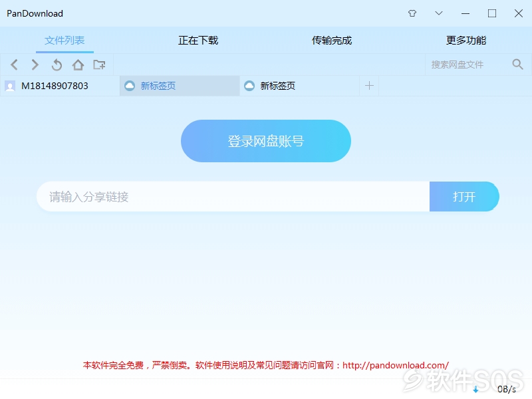Close the PanDownload window
This screenshot has height=399, width=532.
tap(519, 13)
